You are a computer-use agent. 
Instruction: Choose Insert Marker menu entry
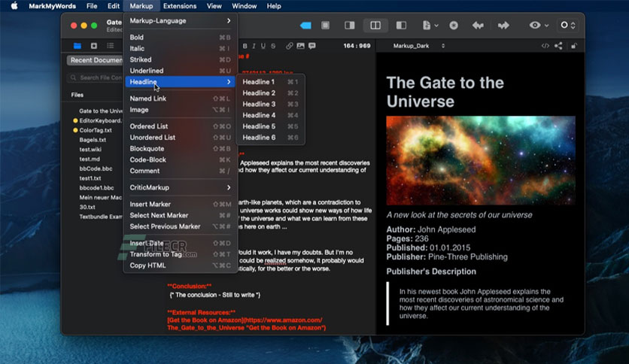coord(180,204)
